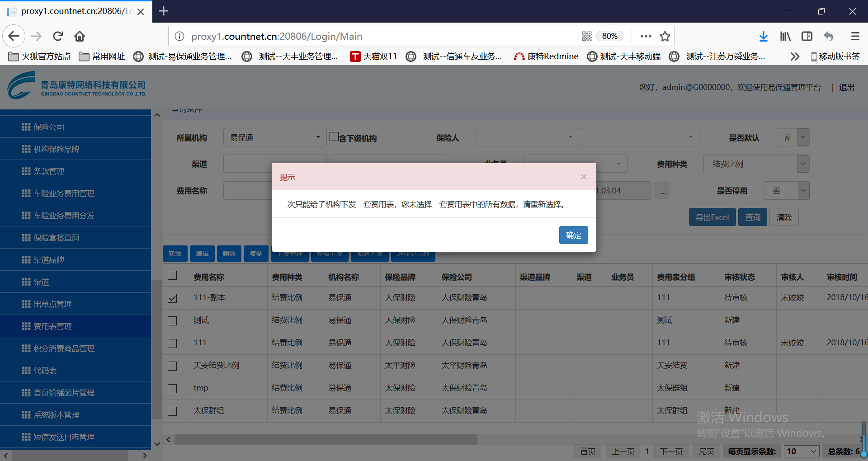
Task: Open the Firefox library icon
Action: point(785,36)
